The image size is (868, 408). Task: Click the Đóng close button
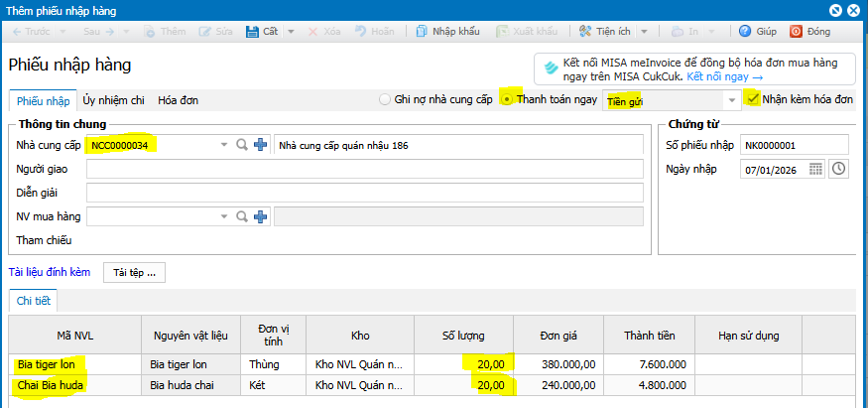coord(810,32)
